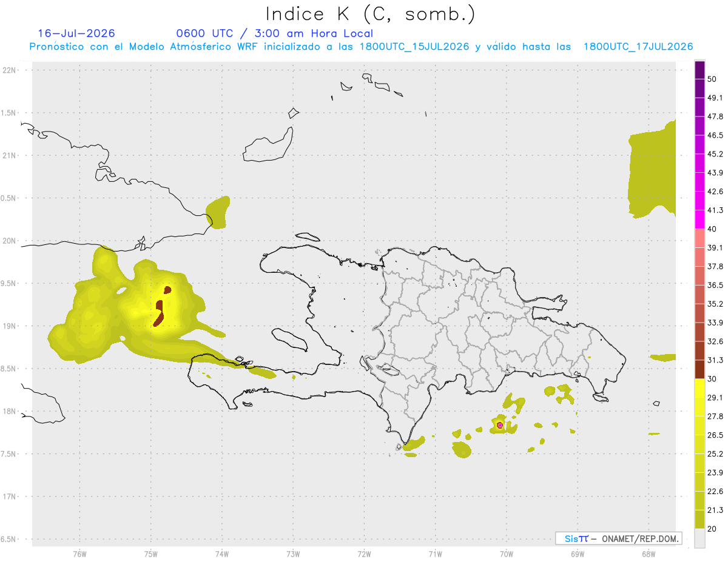Image resolution: width=728 pixels, height=562 pixels.
Task: Click the legend value "49.1"
Action: (x=715, y=98)
